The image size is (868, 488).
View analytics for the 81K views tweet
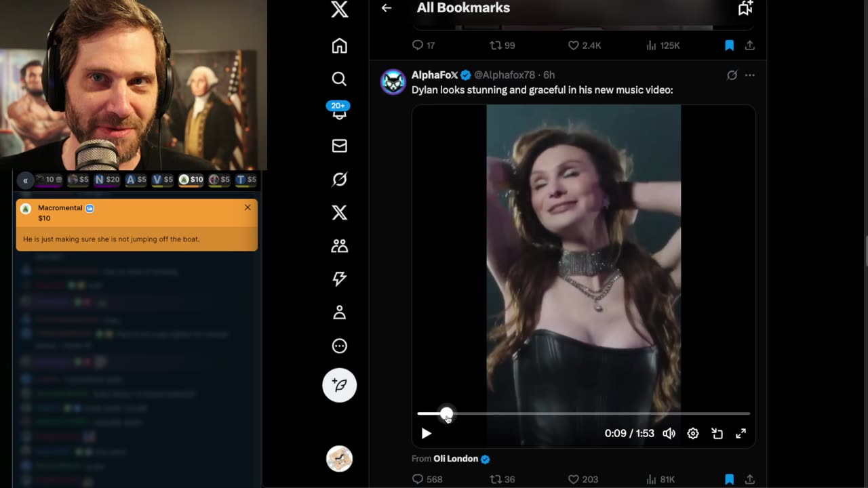tap(660, 479)
